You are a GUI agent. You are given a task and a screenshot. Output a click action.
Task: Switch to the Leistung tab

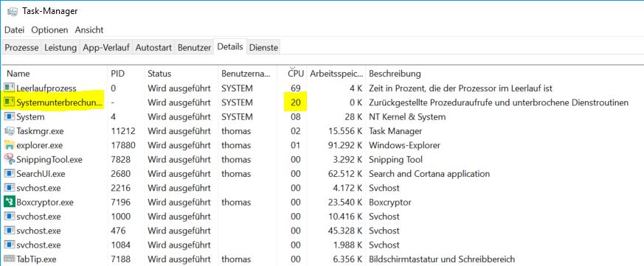click(60, 48)
